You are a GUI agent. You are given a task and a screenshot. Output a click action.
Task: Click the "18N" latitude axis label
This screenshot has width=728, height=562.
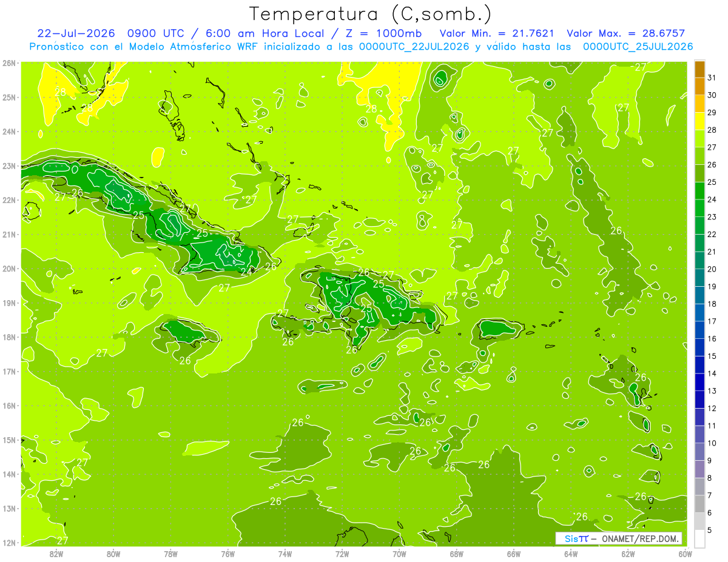point(8,337)
